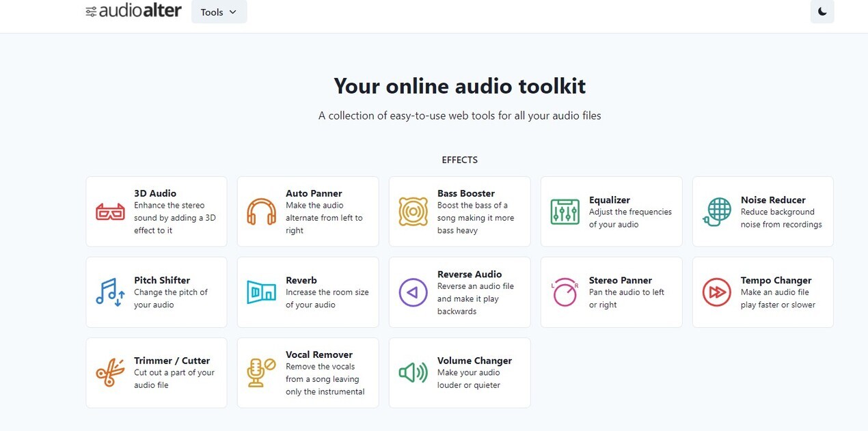Viewport: 868px width, 431px height.
Task: Click the Noise Reducer title text
Action: (772, 200)
